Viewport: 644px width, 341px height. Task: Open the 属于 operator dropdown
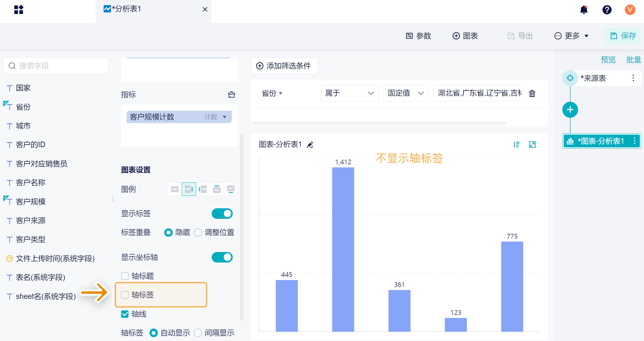tap(350, 93)
